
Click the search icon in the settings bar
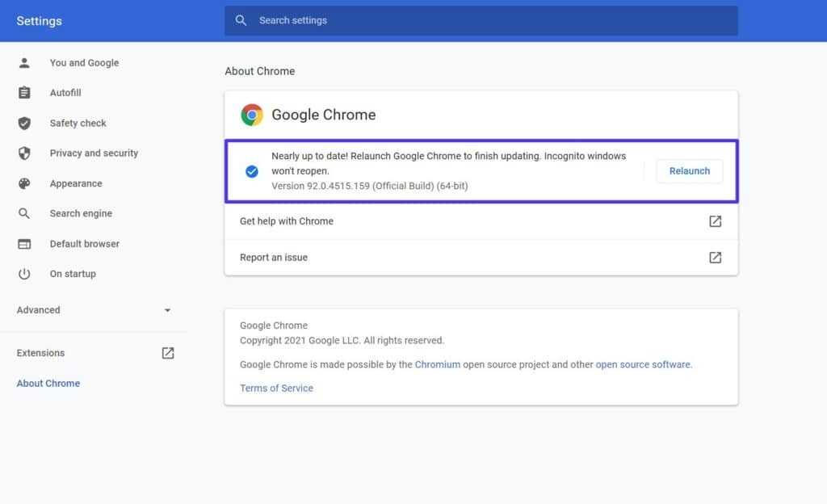coord(241,20)
